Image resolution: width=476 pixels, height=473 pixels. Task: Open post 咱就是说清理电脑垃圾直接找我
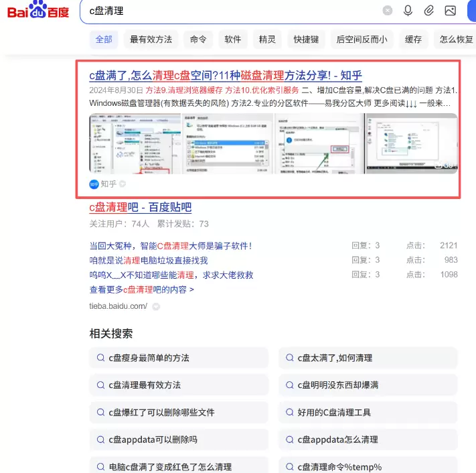coord(149,261)
